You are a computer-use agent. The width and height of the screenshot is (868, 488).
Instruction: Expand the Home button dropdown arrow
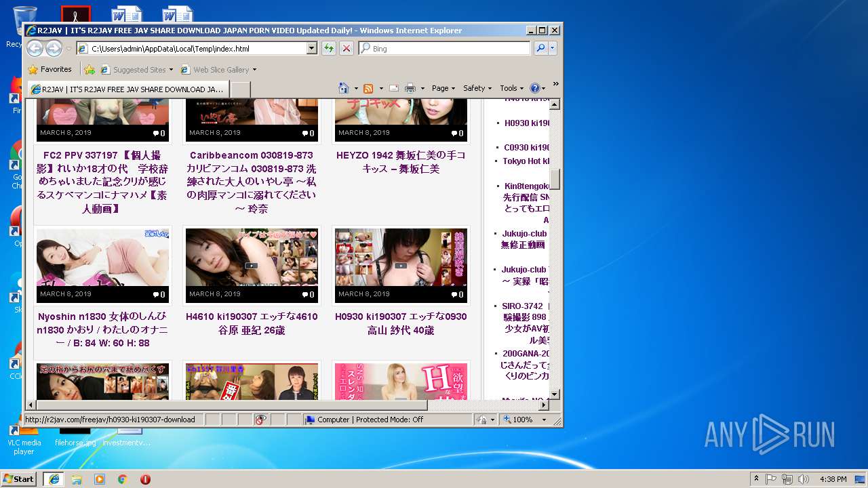tap(356, 88)
